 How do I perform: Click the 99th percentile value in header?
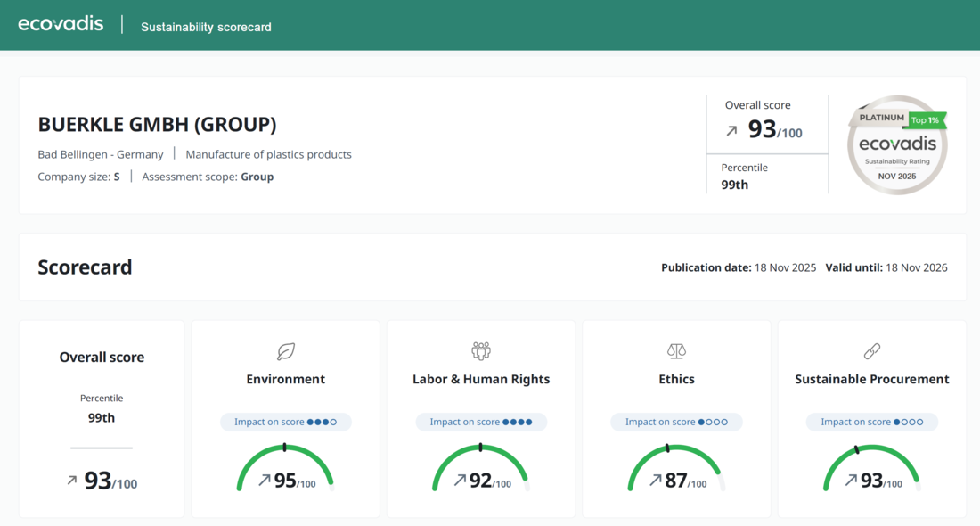[735, 185]
